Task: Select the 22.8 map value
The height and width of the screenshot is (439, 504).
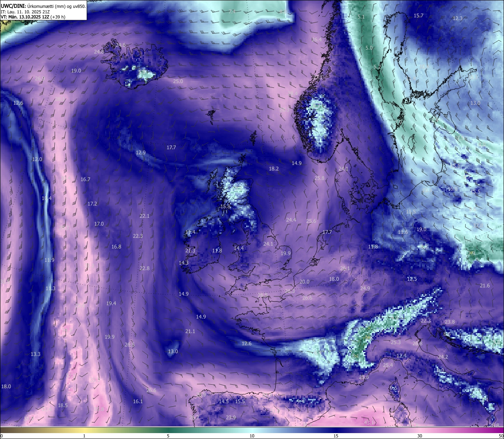Action: pyautogui.click(x=145, y=269)
